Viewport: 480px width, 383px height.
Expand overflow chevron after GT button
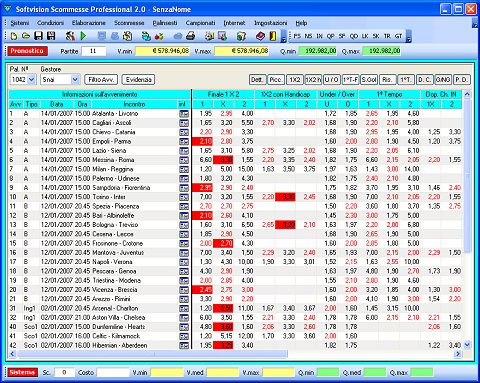(409, 37)
